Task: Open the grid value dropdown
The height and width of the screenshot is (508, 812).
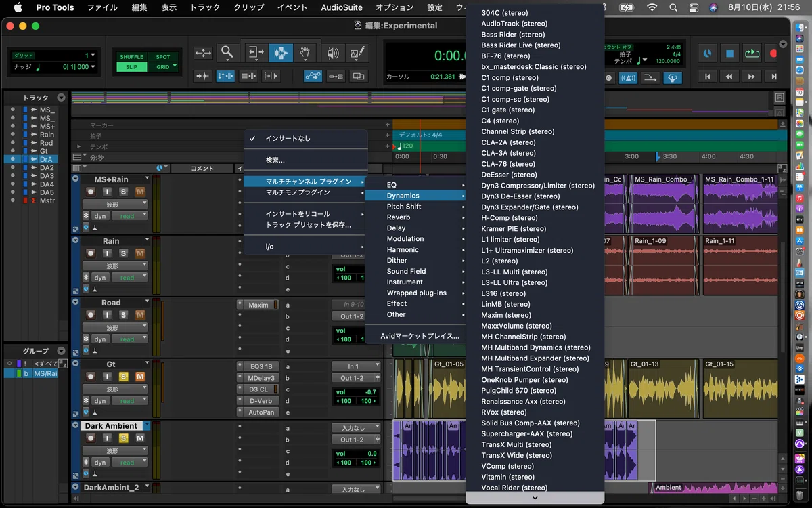Action: tap(93, 55)
